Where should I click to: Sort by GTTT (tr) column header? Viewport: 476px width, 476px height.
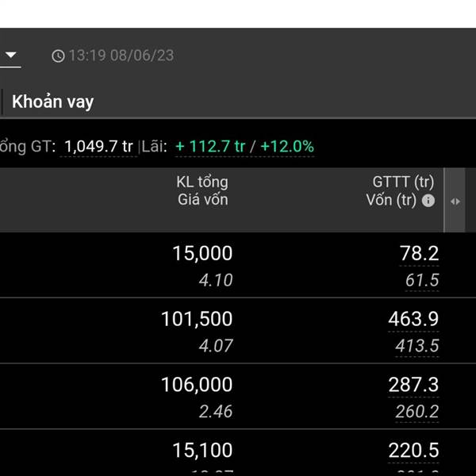(403, 182)
